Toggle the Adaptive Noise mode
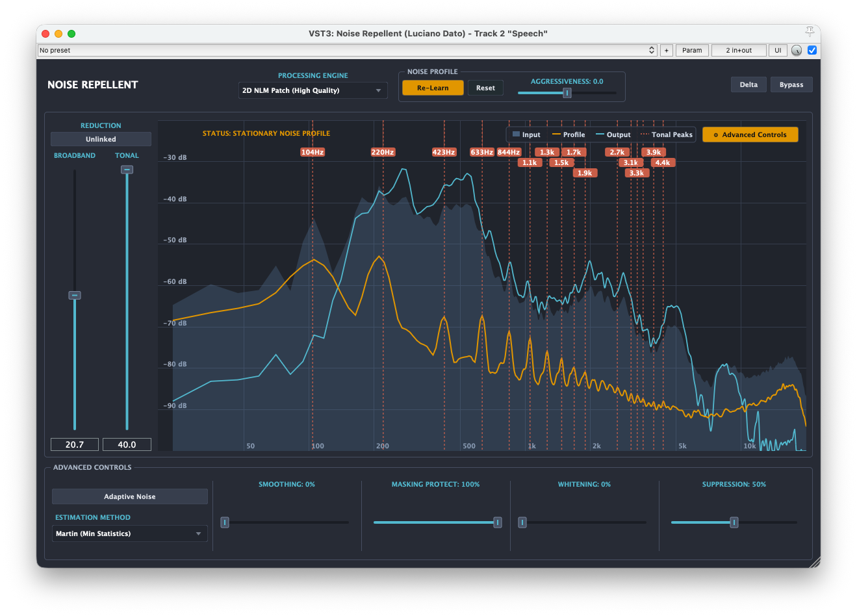The width and height of the screenshot is (857, 616). pyautogui.click(x=130, y=496)
